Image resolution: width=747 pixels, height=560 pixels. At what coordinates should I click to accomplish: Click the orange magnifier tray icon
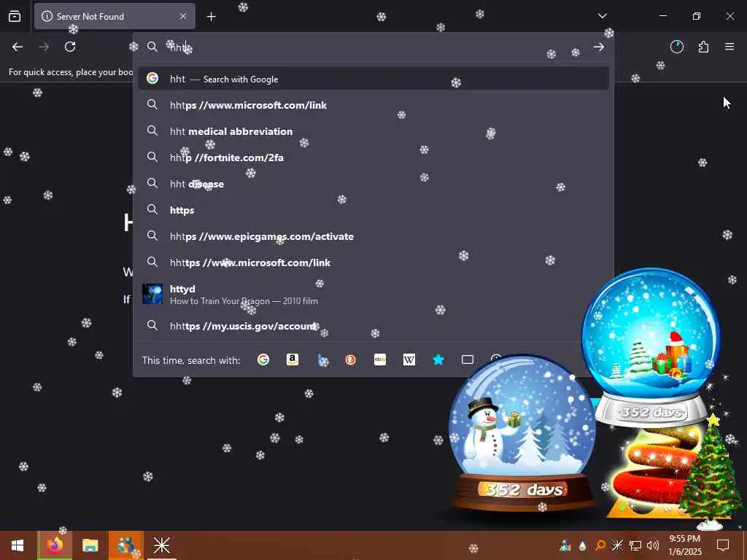600,545
